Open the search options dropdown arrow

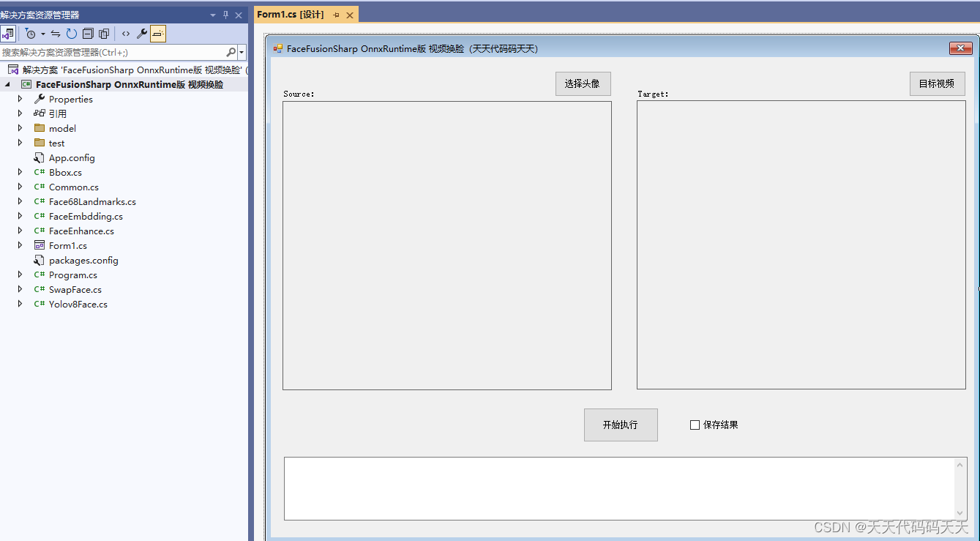[x=242, y=53]
